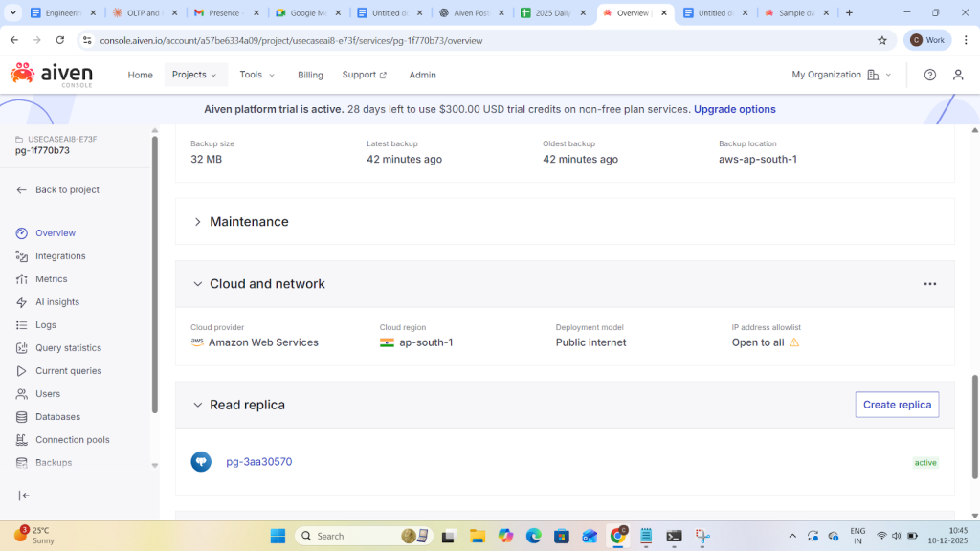Viewport: 980px width, 551px height.
Task: Click the Databases sidebar icon
Action: (x=22, y=417)
